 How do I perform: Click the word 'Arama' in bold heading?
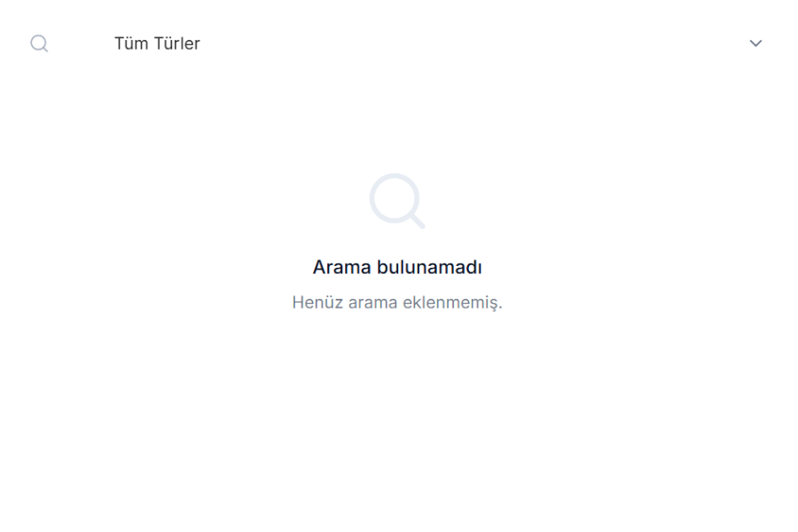(x=342, y=267)
